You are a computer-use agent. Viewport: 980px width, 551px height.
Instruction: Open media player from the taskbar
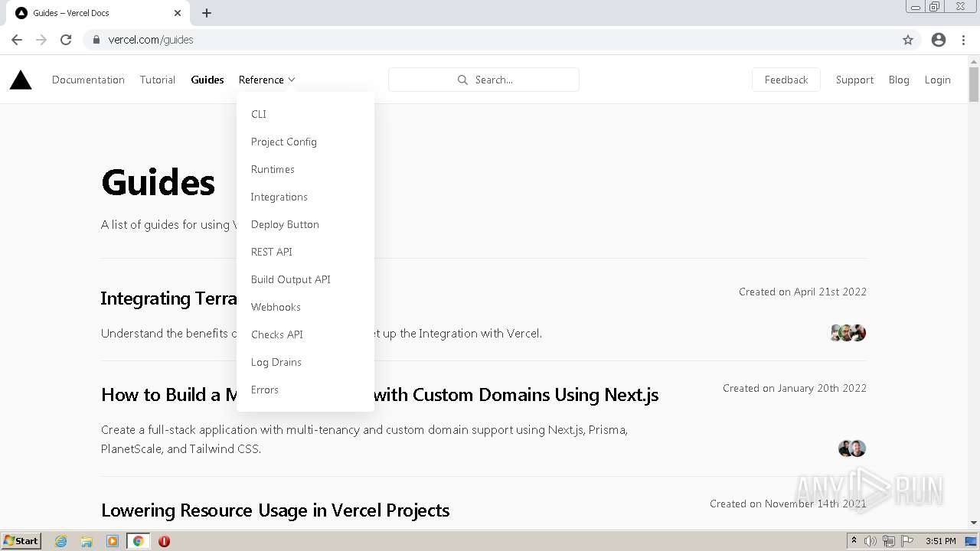pyautogui.click(x=113, y=541)
